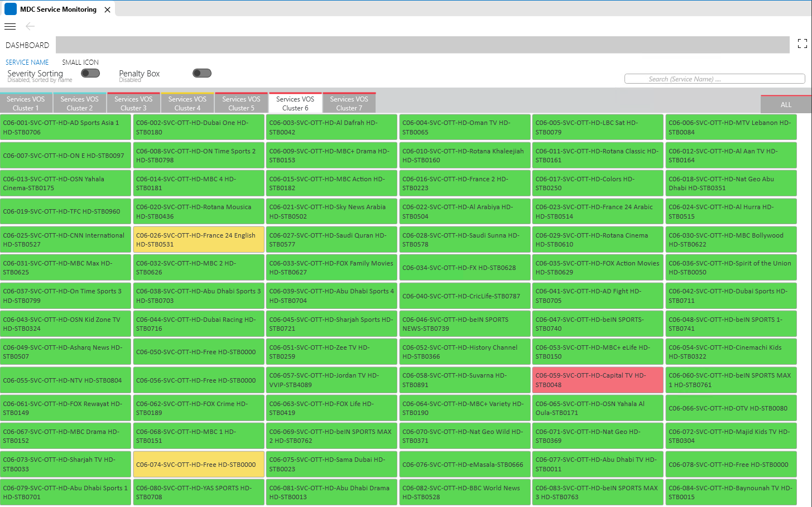
Task: Click the MDC Service Monitoring app icon
Action: (x=11, y=9)
